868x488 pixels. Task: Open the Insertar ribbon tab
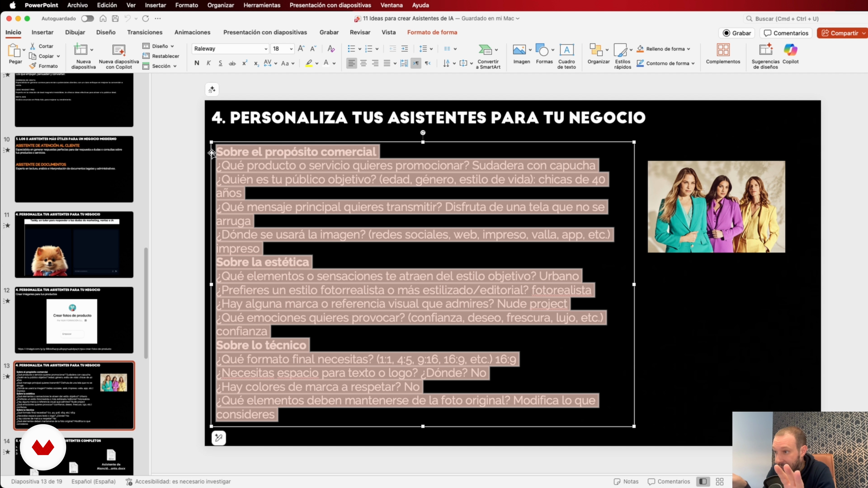42,32
